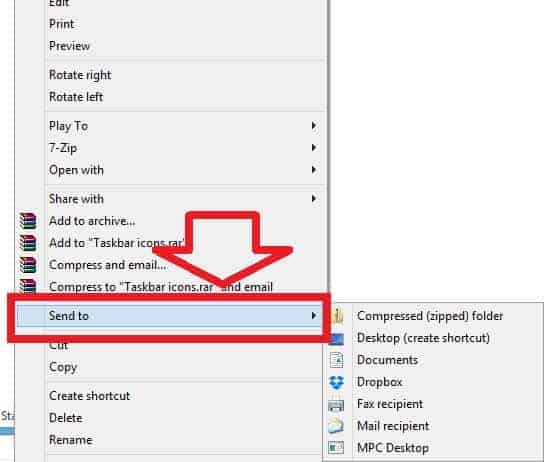Open the Send to menu item
The height and width of the screenshot is (462, 544).
[169, 316]
